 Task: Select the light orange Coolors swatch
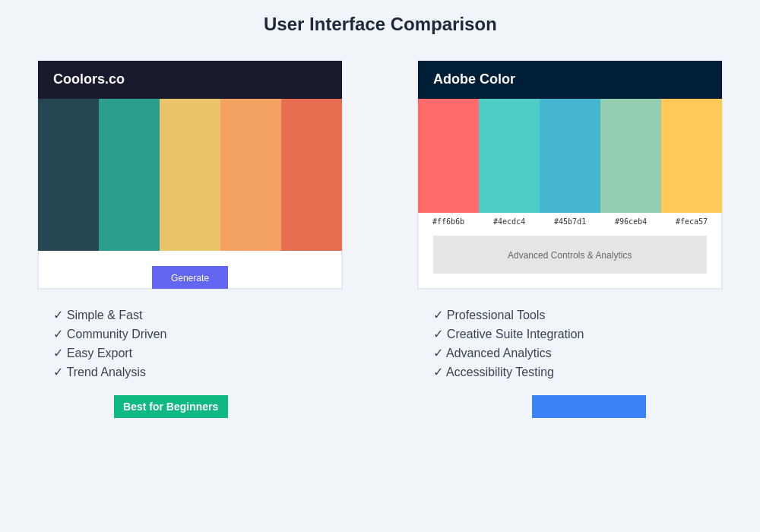(251, 175)
